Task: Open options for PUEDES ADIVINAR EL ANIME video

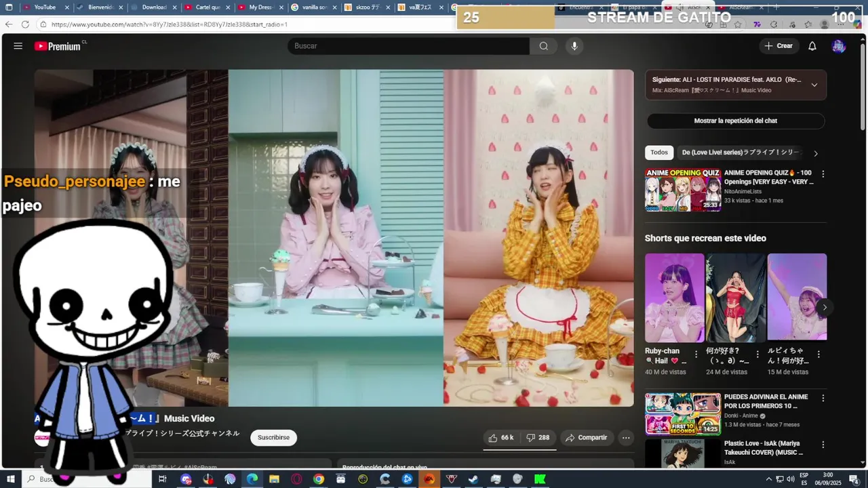Action: coord(823,399)
